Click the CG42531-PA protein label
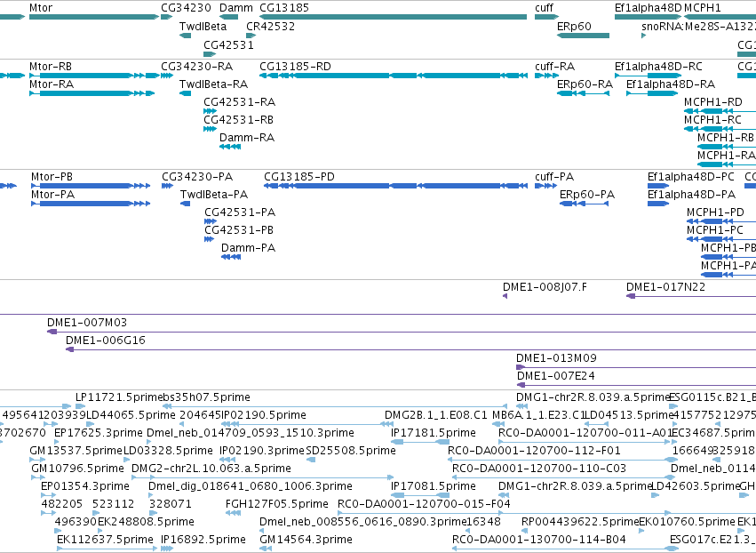 (240, 212)
